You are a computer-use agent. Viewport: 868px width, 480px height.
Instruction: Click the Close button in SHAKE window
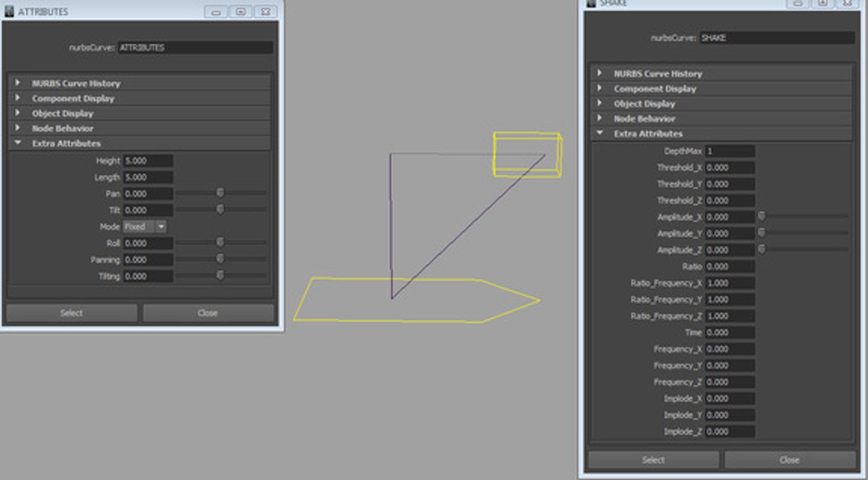(790, 460)
